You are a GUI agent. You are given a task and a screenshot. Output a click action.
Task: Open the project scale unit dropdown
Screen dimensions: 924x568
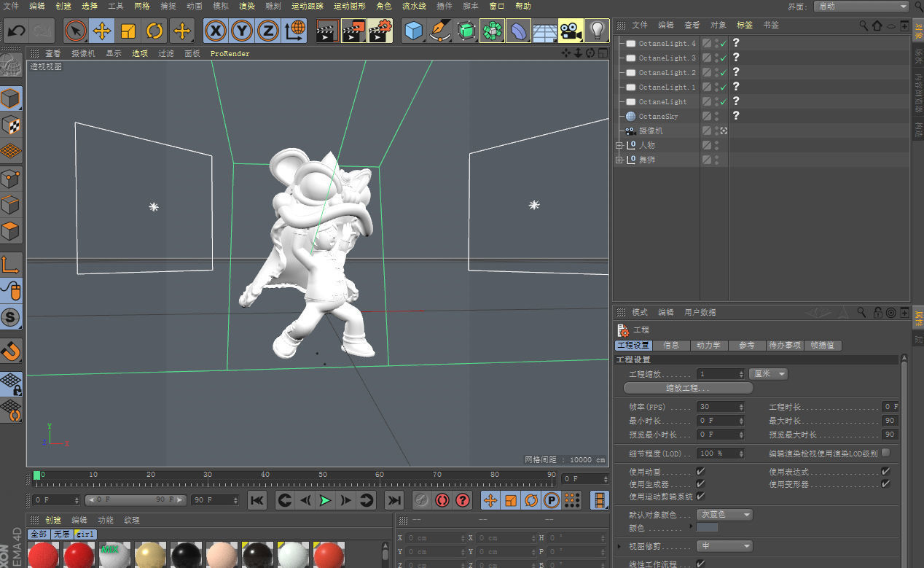tap(768, 373)
